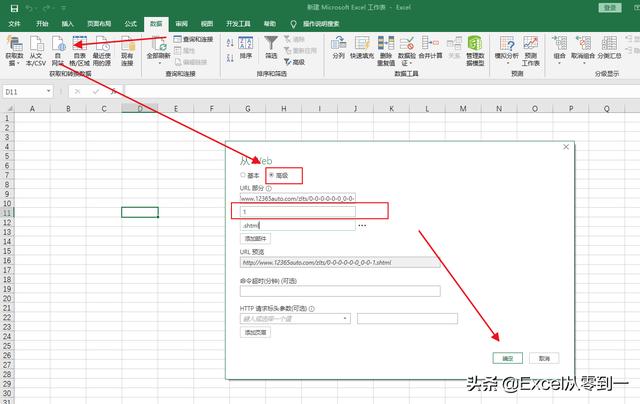
Task: Open 查询和连接 pane button
Action: click(193, 39)
